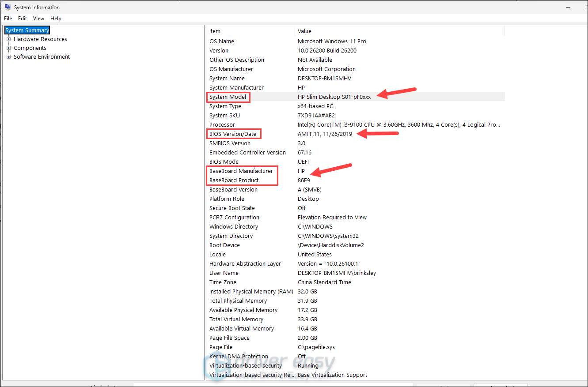Select BaseBoard Version row

point(356,189)
